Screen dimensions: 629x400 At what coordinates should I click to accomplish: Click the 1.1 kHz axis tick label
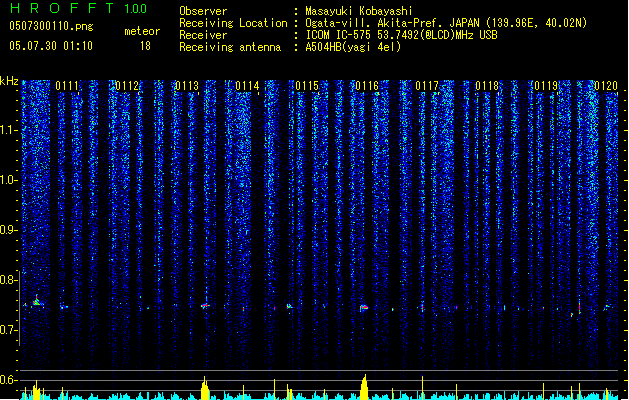[x=8, y=130]
